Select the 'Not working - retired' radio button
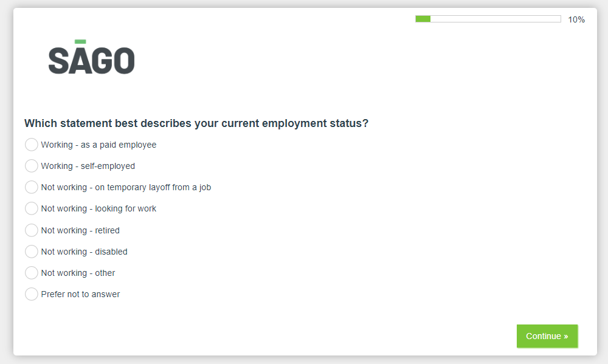This screenshot has height=364, width=608. [32, 230]
